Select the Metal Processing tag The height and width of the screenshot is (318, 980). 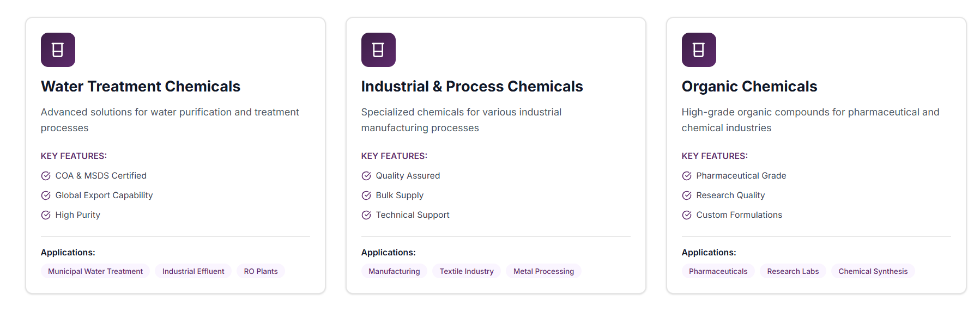pyautogui.click(x=543, y=271)
